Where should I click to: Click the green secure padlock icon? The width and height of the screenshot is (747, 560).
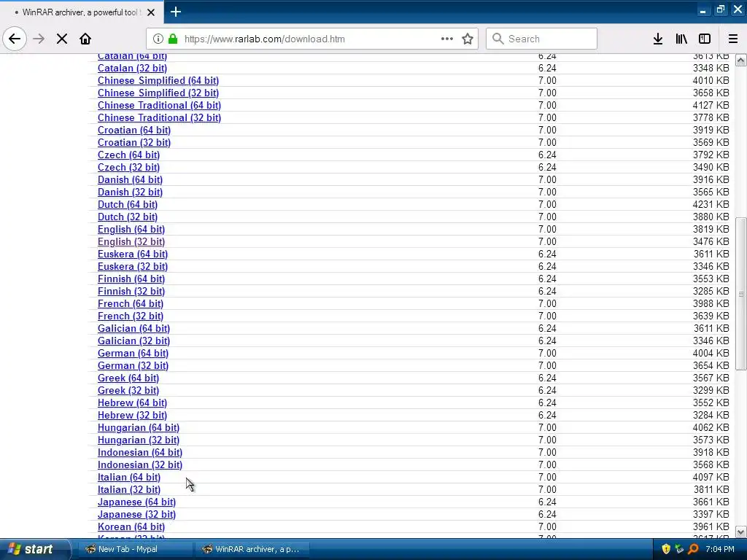click(x=174, y=39)
